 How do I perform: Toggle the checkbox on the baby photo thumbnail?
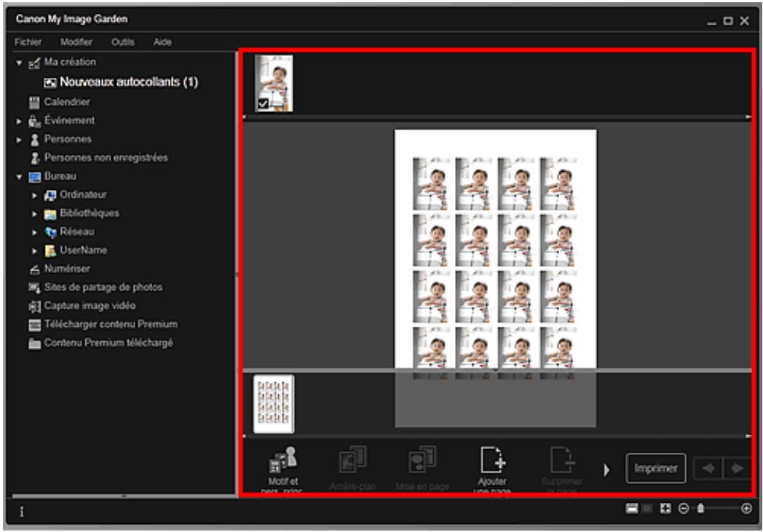point(264,104)
